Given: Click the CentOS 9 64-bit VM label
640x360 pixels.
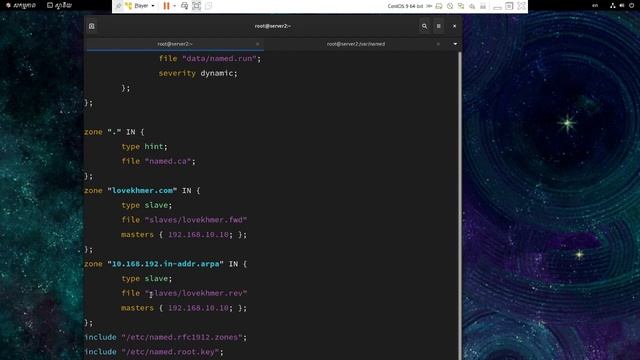Looking at the screenshot, I should (x=405, y=6).
